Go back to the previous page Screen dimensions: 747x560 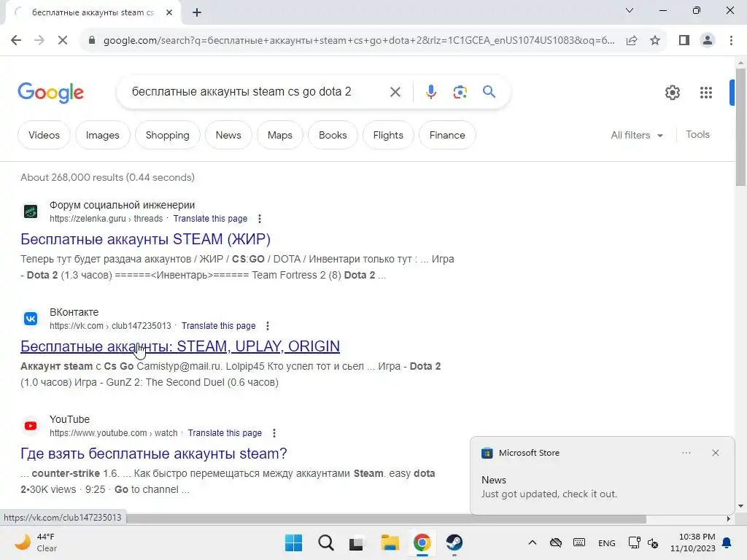pyautogui.click(x=16, y=41)
